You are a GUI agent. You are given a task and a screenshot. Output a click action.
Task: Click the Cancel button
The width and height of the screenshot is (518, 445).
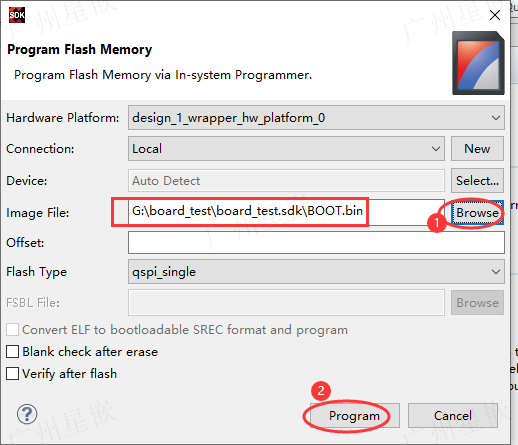pyautogui.click(x=453, y=416)
